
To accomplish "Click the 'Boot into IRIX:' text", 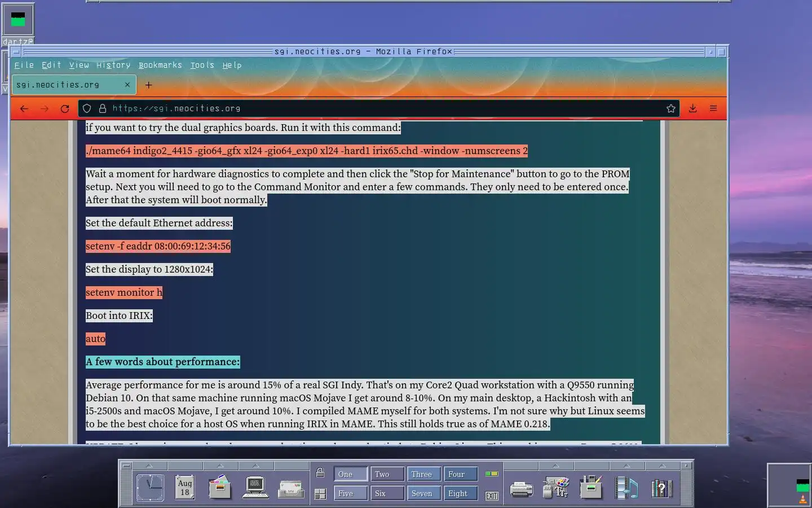I will click(x=119, y=316).
